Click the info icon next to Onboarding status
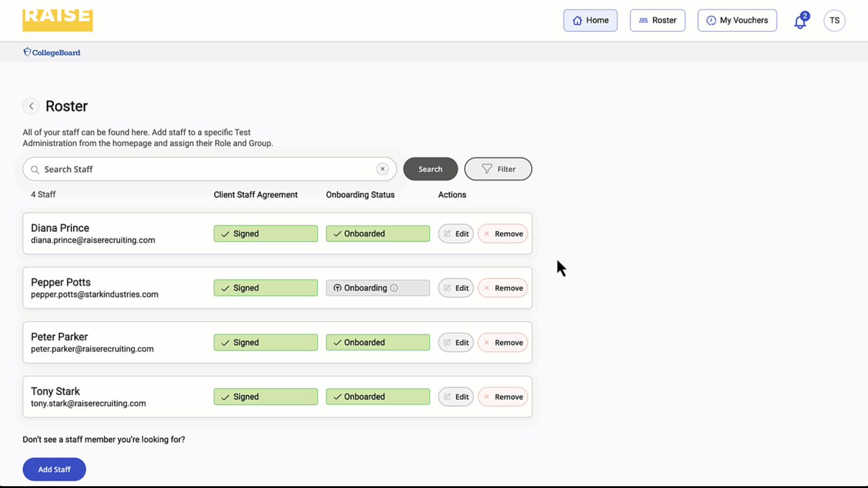This screenshot has width=868, height=488. [394, 288]
